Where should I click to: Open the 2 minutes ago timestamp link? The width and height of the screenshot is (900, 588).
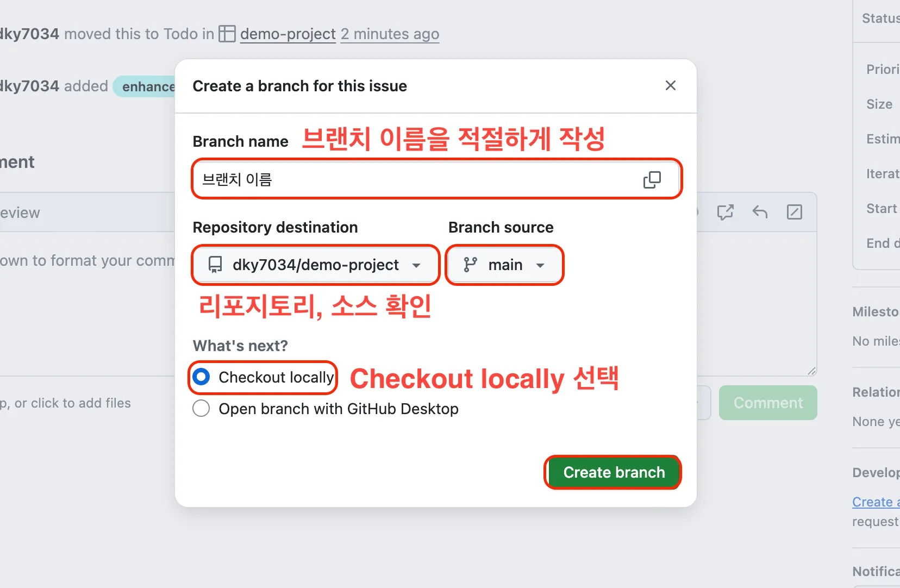point(390,34)
